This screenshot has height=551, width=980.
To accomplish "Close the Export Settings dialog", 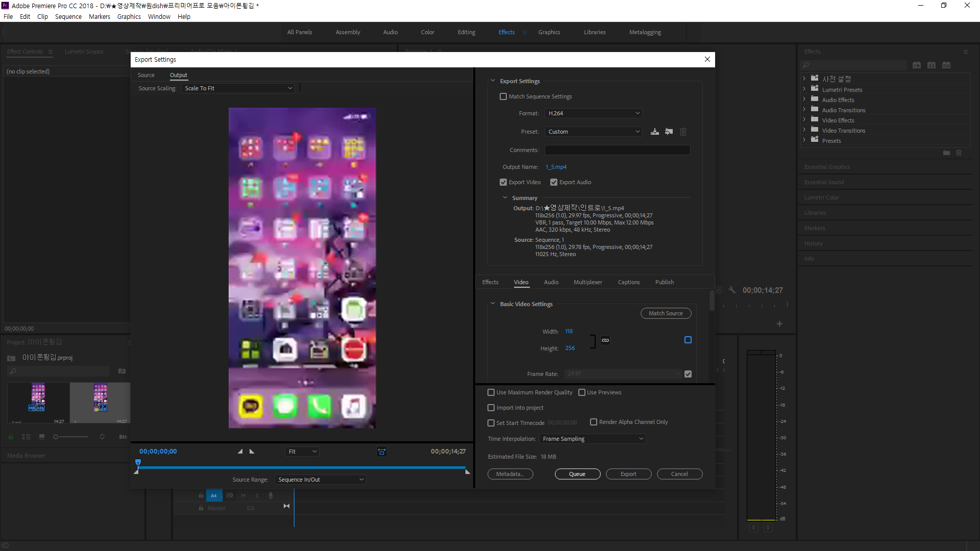I will (x=707, y=59).
